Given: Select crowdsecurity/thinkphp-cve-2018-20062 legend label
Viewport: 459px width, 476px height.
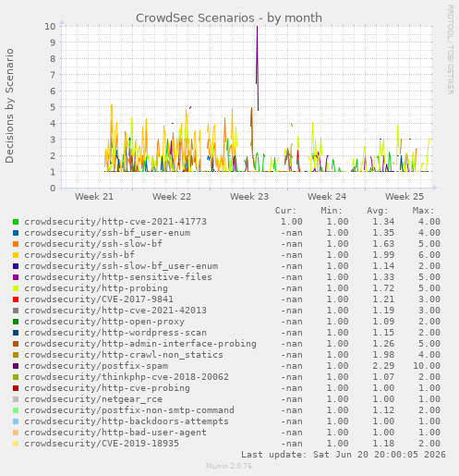Looking at the screenshot, I should click(x=127, y=377).
